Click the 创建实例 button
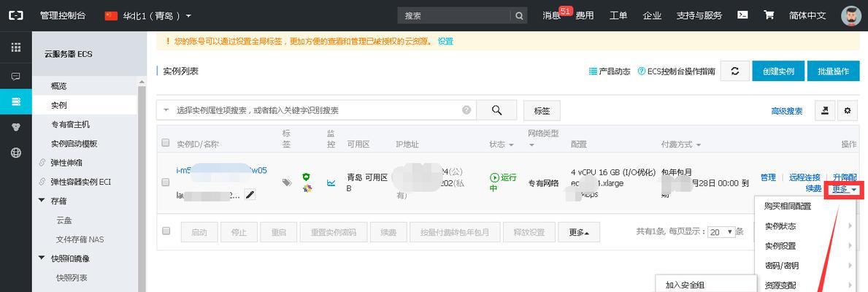 778,72
